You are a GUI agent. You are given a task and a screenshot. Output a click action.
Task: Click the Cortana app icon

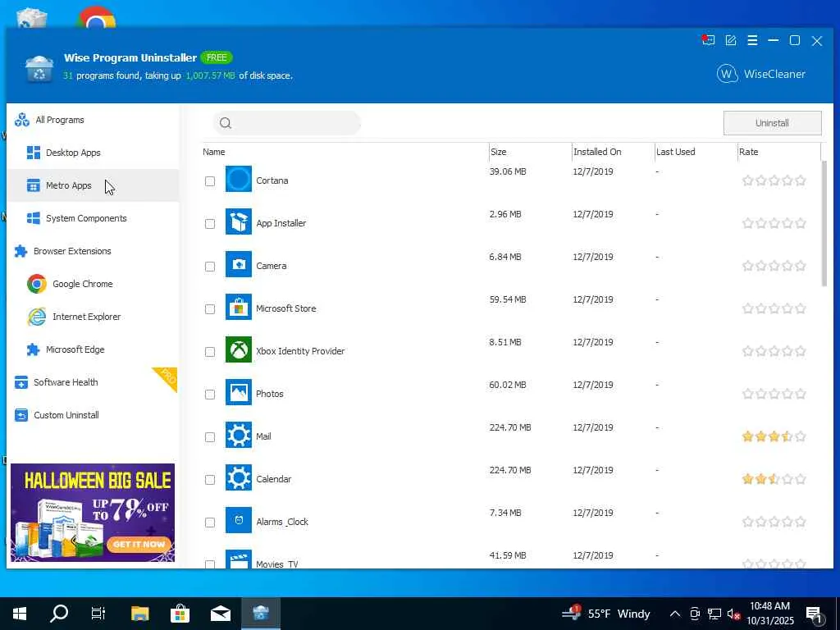coord(239,179)
